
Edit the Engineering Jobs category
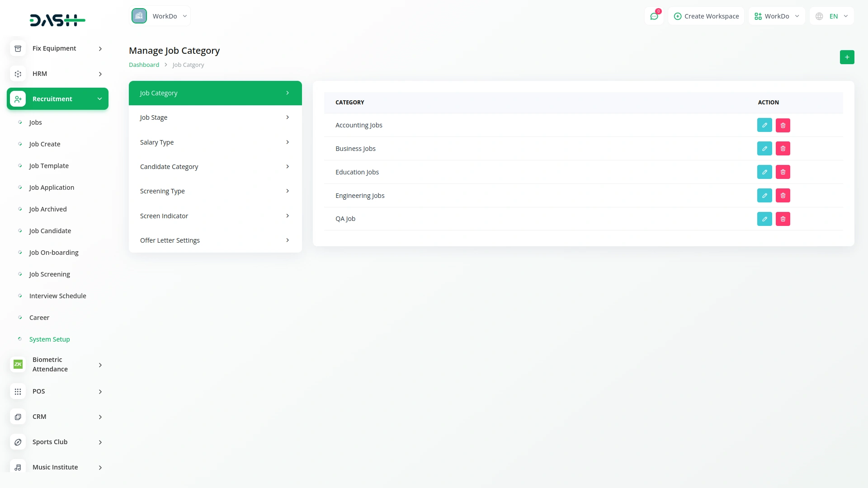[764, 196]
